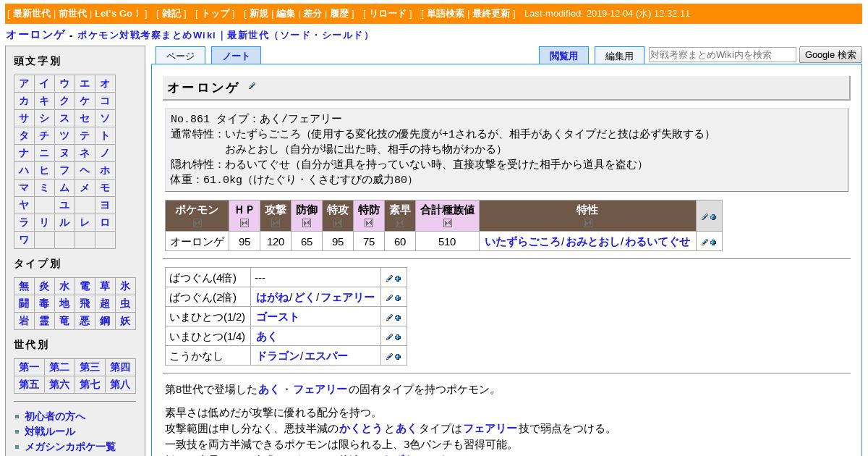Click 編集 in the top menu bar
This screenshot has height=456, width=868.
point(286,14)
